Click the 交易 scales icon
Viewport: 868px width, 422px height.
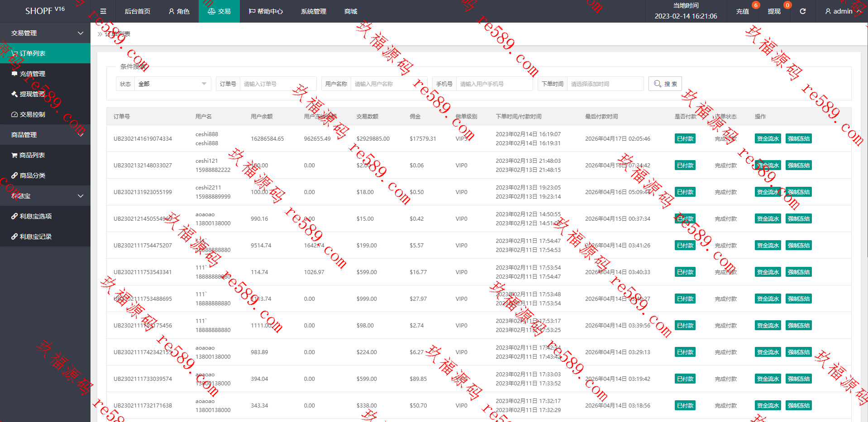211,11
